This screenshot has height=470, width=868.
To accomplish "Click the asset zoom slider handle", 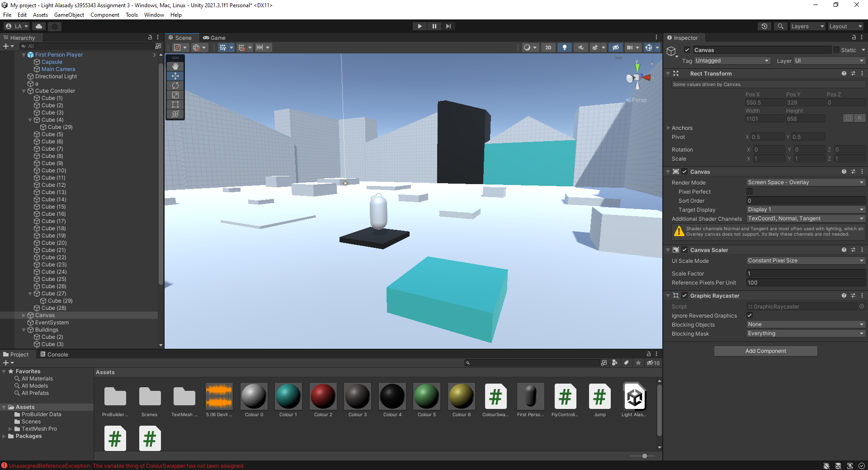I will [x=644, y=456].
